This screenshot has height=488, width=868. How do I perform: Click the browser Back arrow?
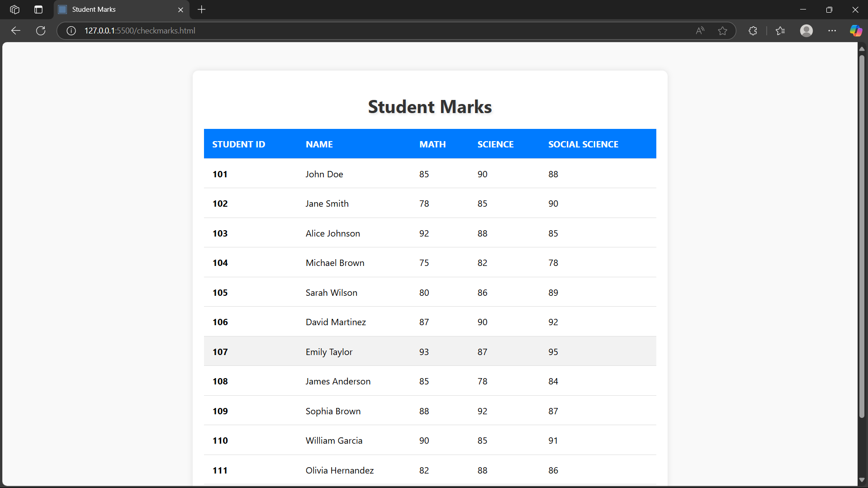pyautogui.click(x=16, y=31)
